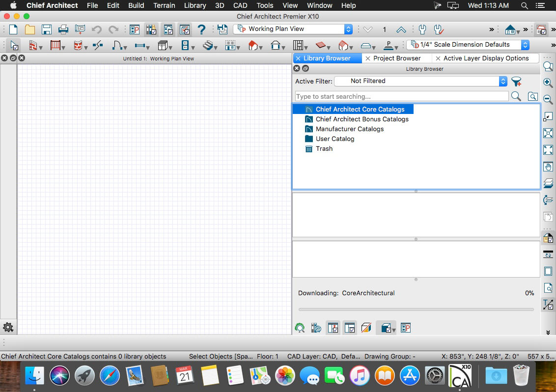Open the Cabinet tools dropdown
The image size is (556, 392).
[165, 45]
